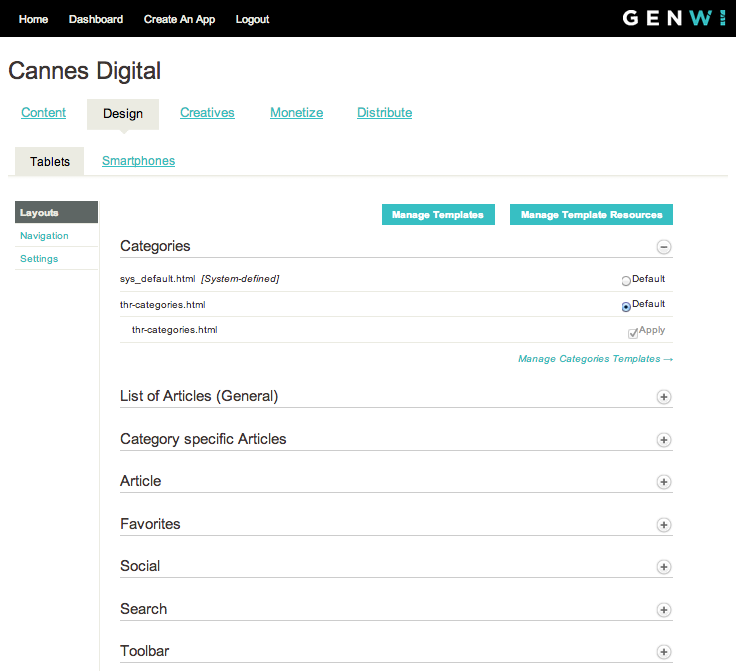Set sys_default.html as Default template

[x=626, y=281]
